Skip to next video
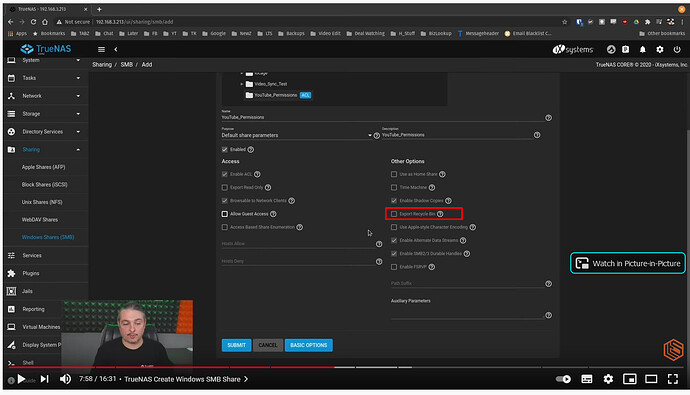690x395 pixels. point(44,379)
